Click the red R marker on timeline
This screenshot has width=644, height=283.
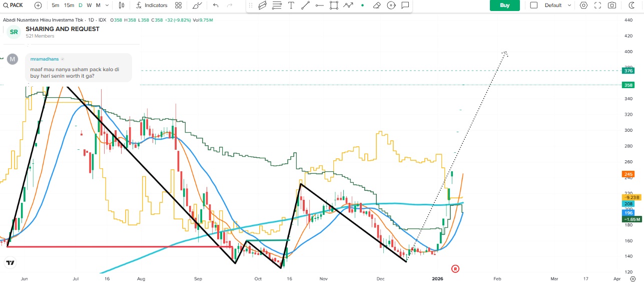[x=455, y=269]
